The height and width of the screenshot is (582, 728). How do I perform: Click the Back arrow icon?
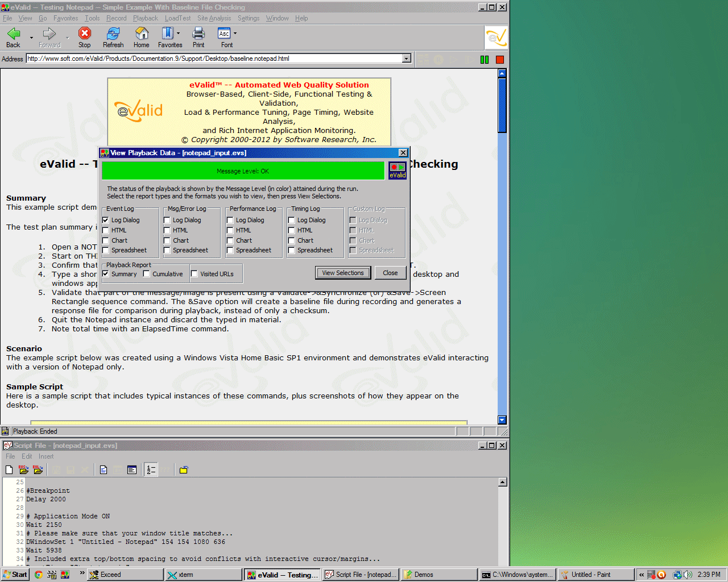[13, 34]
